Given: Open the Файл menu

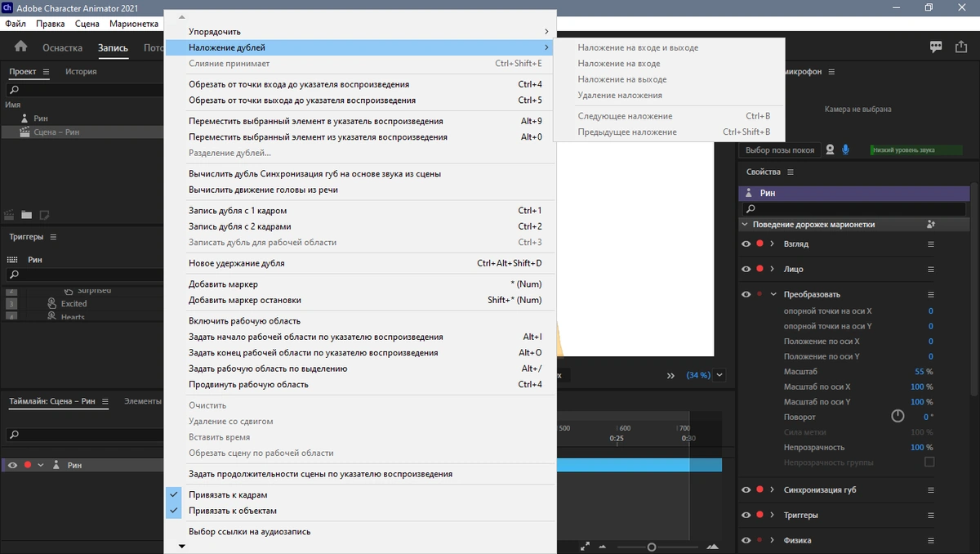Looking at the screenshot, I should click(x=16, y=24).
